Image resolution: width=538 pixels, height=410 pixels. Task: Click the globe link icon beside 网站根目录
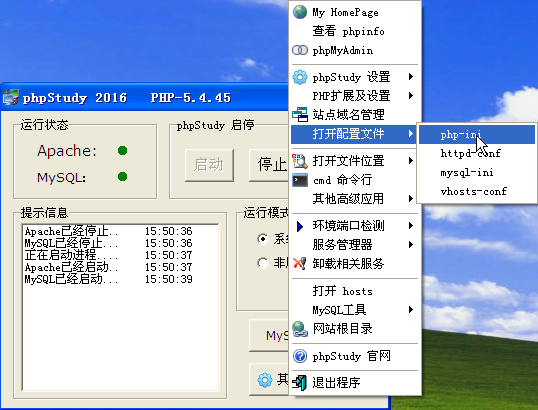click(300, 329)
